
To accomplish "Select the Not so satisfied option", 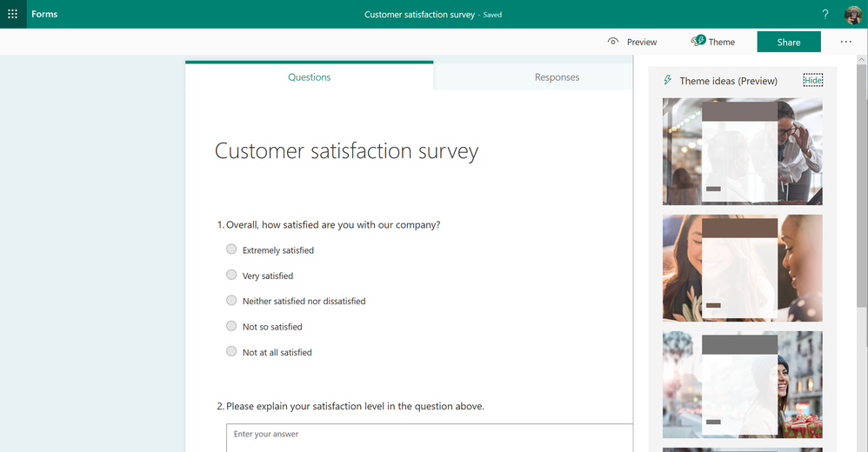I will tap(231, 326).
